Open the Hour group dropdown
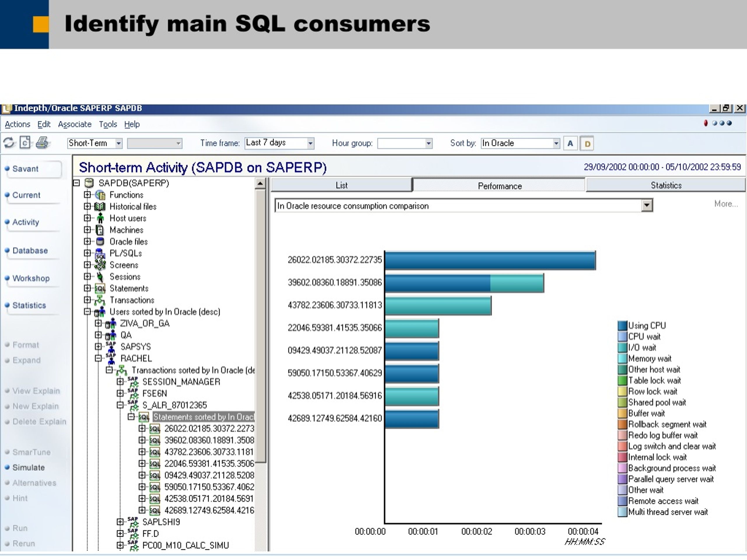The width and height of the screenshot is (747, 560). coord(428,143)
